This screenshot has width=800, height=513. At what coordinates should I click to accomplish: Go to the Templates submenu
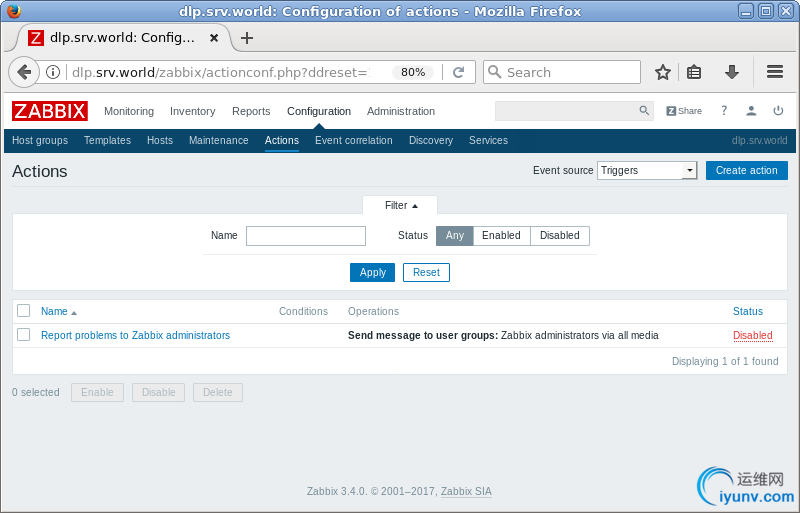pyautogui.click(x=107, y=140)
